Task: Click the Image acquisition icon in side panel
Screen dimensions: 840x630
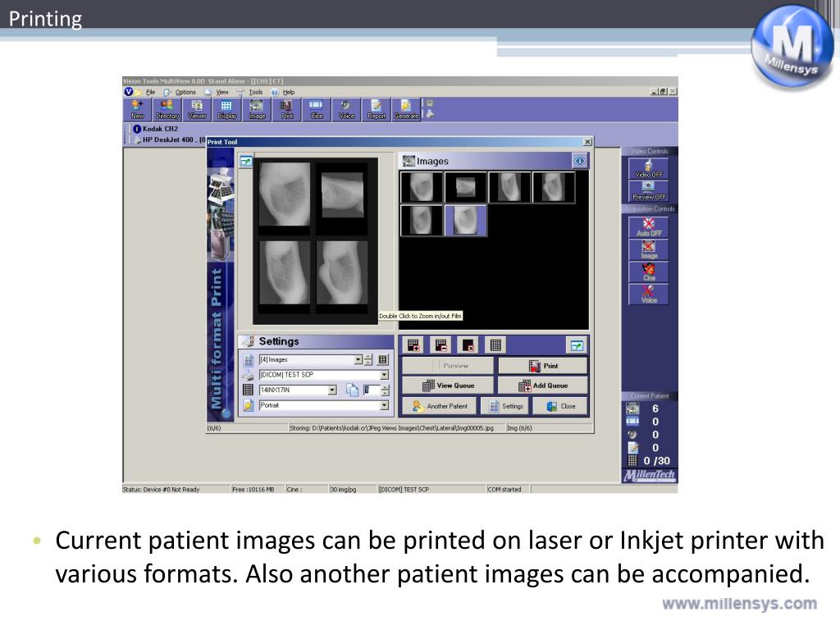Action: (x=648, y=249)
